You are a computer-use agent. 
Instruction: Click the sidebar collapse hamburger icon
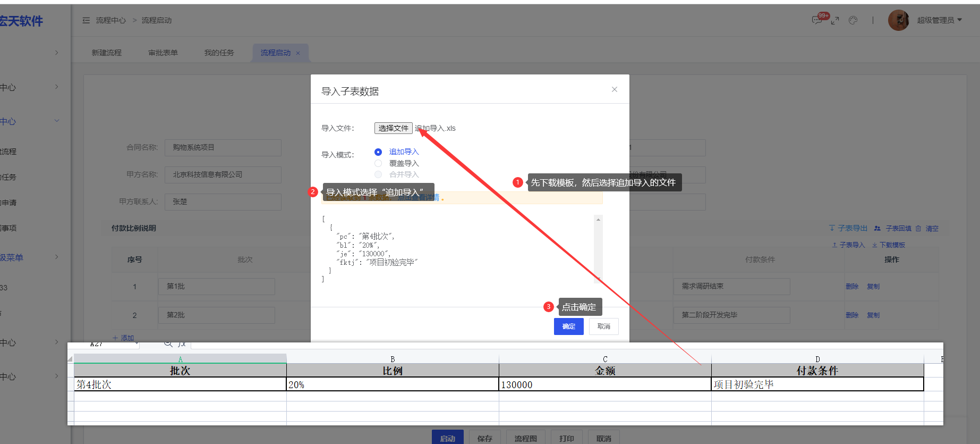click(86, 20)
